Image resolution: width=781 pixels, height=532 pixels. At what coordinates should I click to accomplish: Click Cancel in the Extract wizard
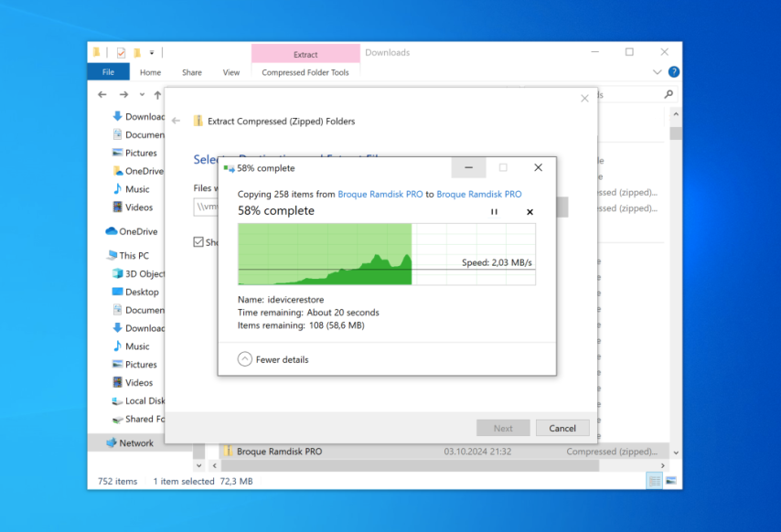562,429
